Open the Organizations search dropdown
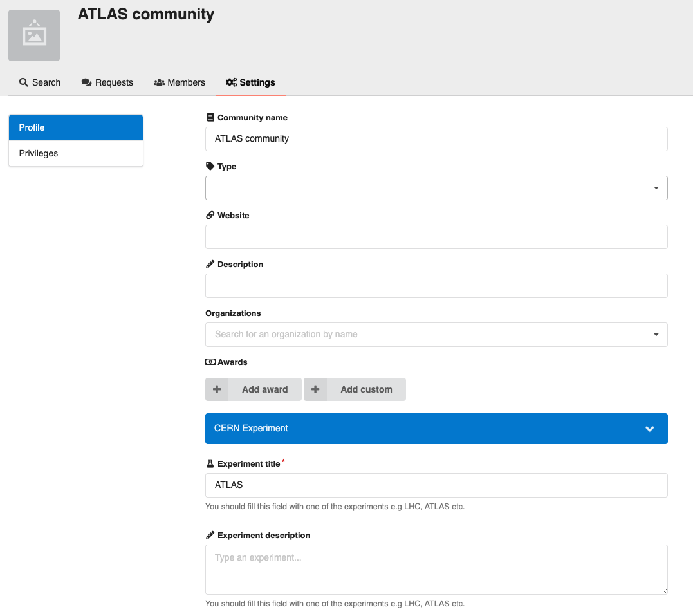This screenshot has height=616, width=693. [436, 335]
